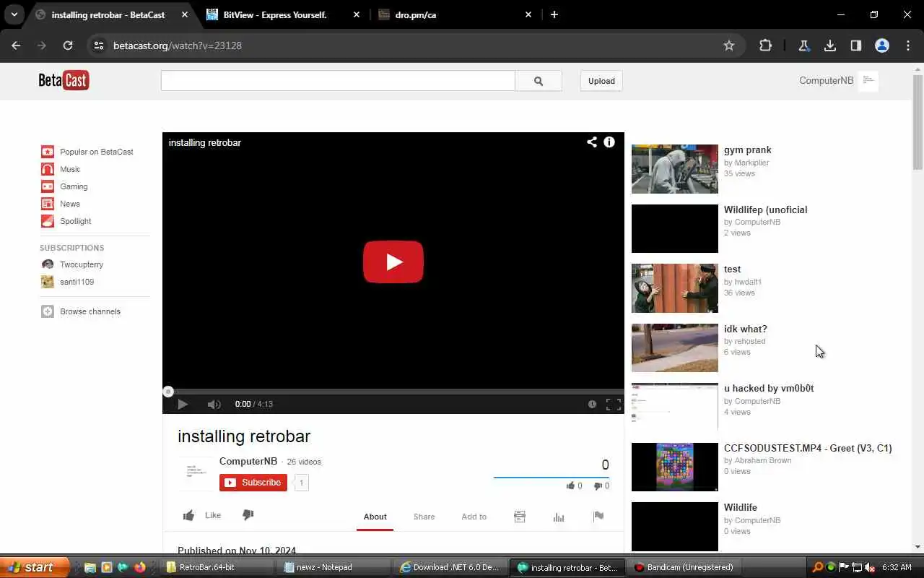Viewport: 924px width, 578px height.
Task: Expand the tab search dropdown
Action: (x=14, y=14)
